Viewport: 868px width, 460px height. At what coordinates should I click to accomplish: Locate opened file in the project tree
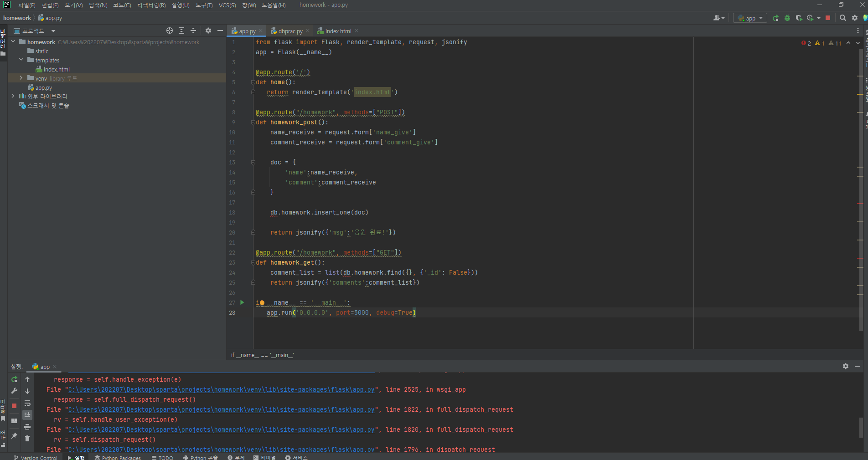pyautogui.click(x=170, y=31)
